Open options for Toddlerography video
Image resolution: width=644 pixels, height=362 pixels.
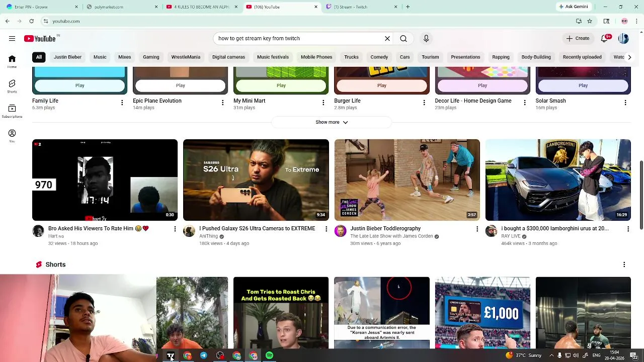point(477,229)
